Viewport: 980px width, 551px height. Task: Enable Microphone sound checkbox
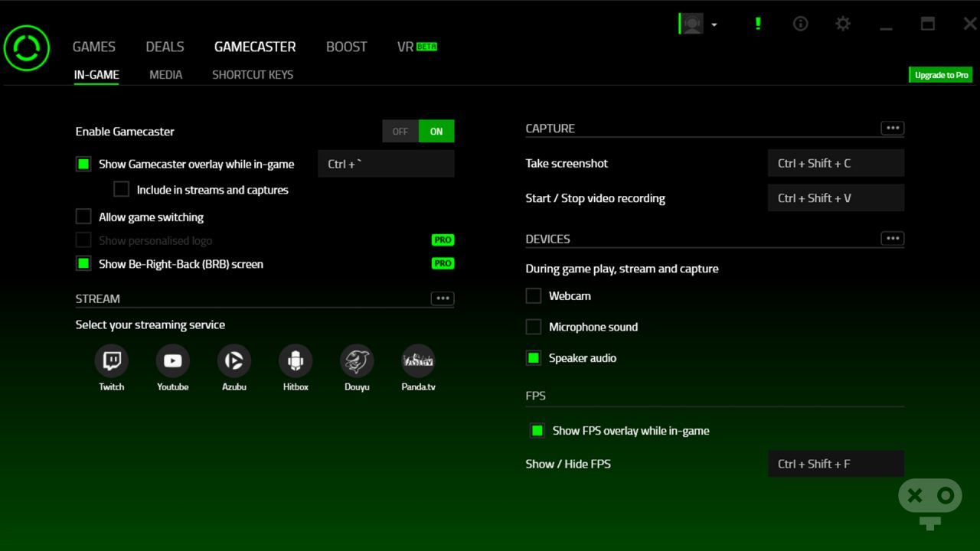(534, 327)
